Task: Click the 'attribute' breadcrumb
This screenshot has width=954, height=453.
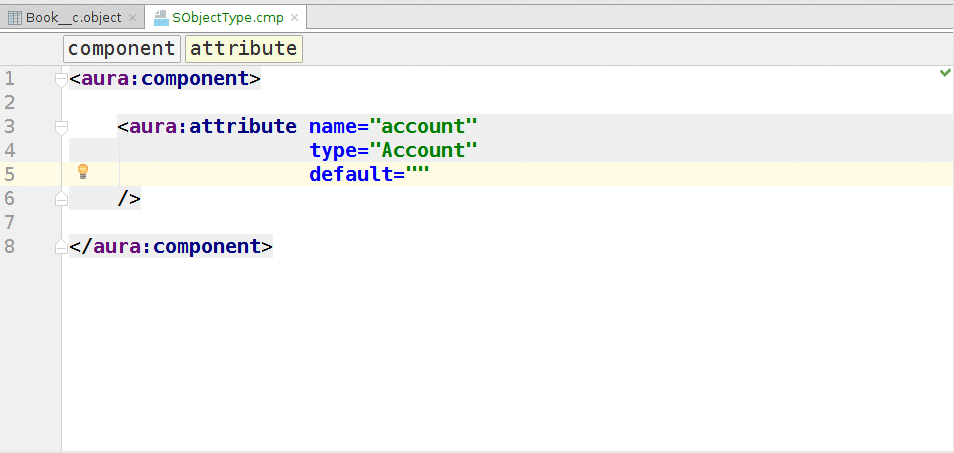Action: coord(243,48)
